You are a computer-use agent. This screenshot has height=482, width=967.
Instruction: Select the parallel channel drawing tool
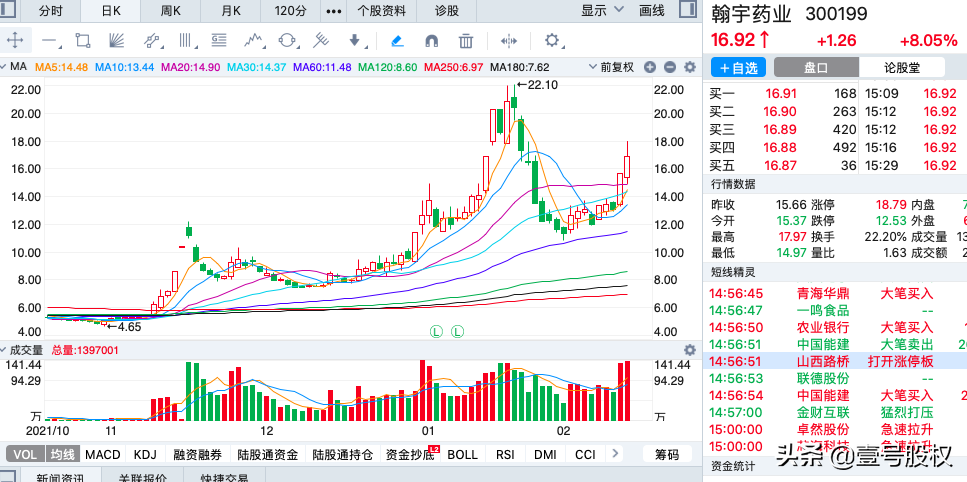151,41
